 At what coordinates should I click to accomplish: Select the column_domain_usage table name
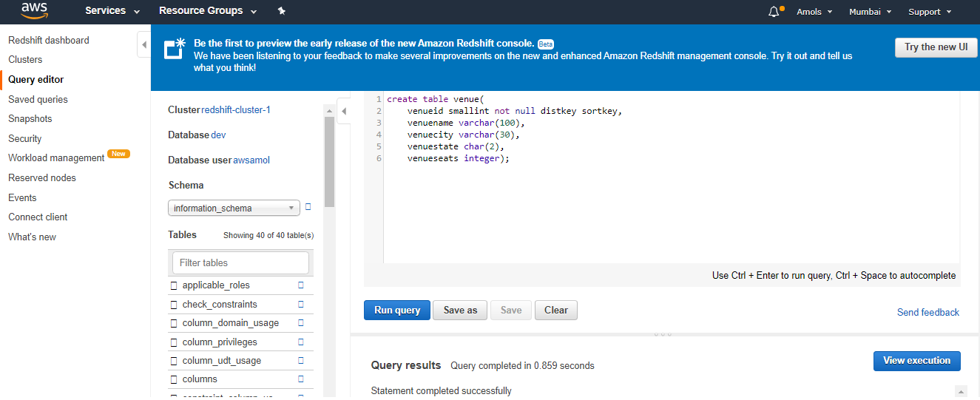coord(231,323)
